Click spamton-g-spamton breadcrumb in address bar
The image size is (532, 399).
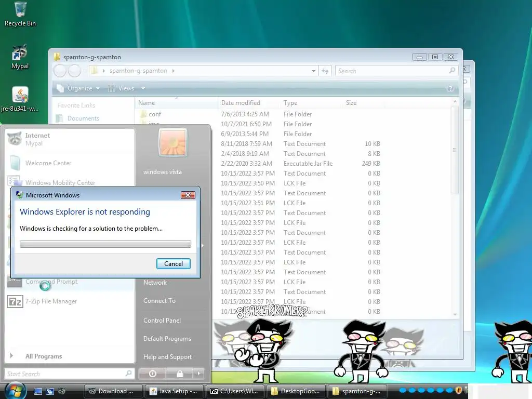pyautogui.click(x=138, y=71)
